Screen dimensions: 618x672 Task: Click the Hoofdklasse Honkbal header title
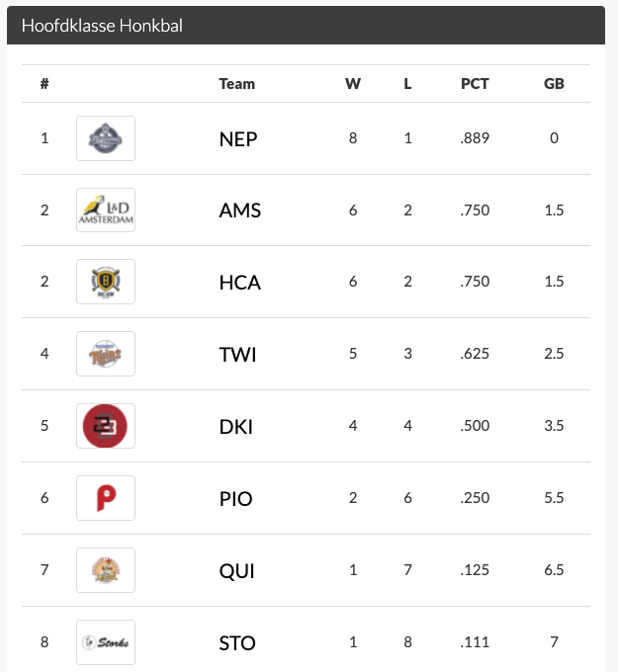[x=102, y=26]
